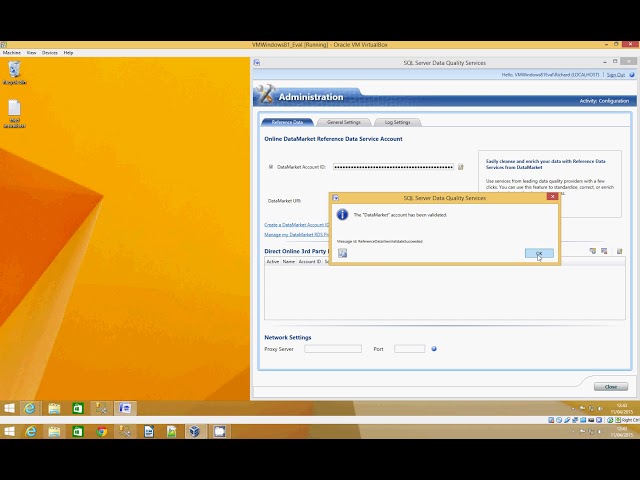
Task: Click the document writer icon in host taskbar
Action: (x=149, y=431)
